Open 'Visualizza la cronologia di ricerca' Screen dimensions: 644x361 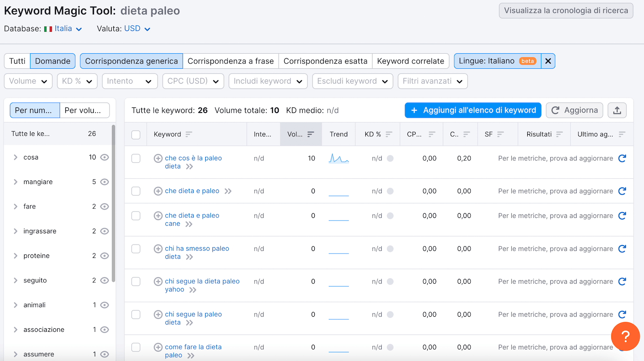566,11
